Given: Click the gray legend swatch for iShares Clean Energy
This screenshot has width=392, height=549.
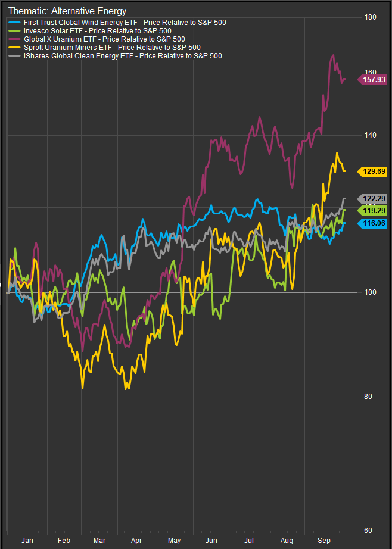Looking at the screenshot, I should coord(13,56).
